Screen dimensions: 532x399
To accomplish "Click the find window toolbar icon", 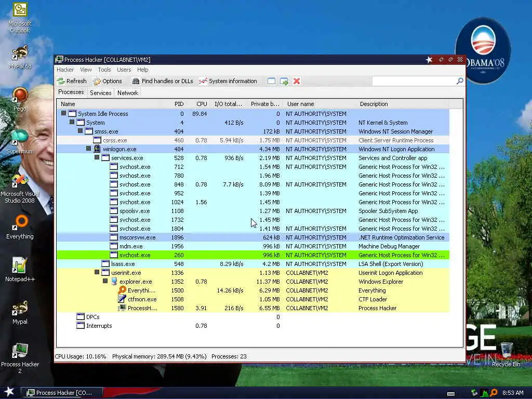I will tap(271, 81).
